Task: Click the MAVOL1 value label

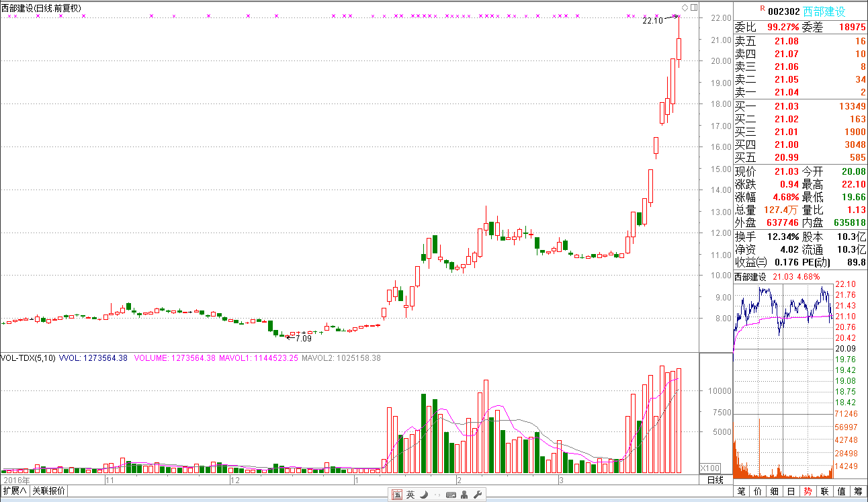Action: coord(259,358)
